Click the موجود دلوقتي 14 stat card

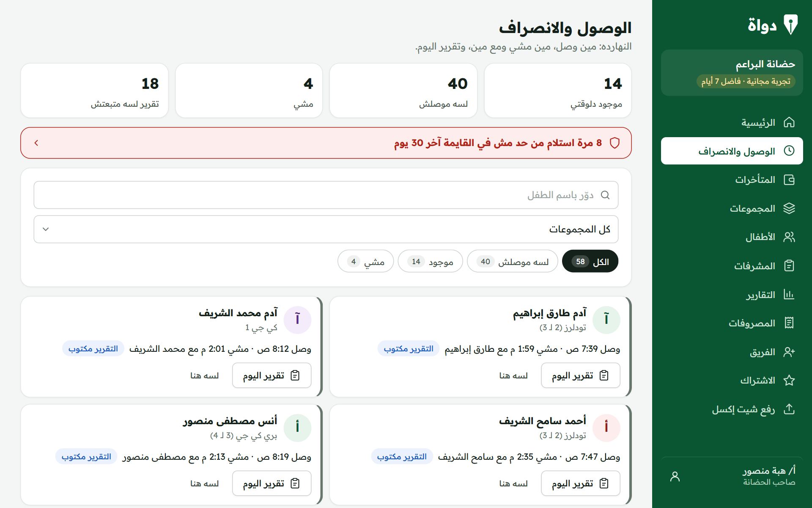click(558, 91)
